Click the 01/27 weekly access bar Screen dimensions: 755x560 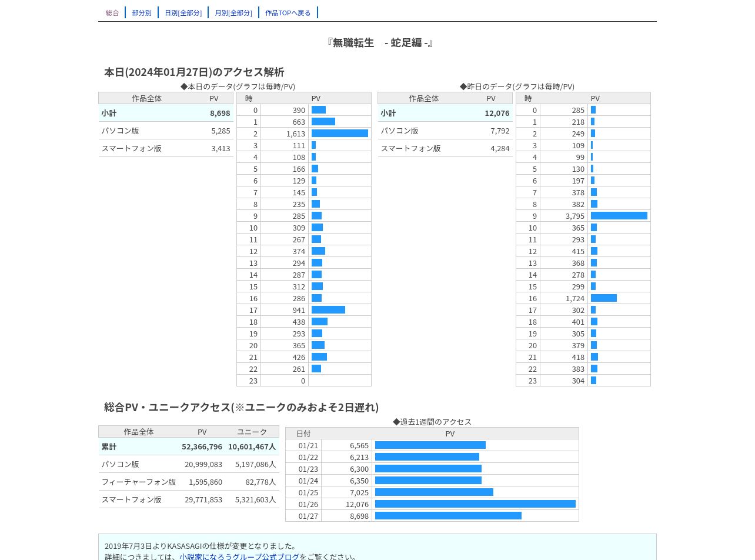coord(448,516)
